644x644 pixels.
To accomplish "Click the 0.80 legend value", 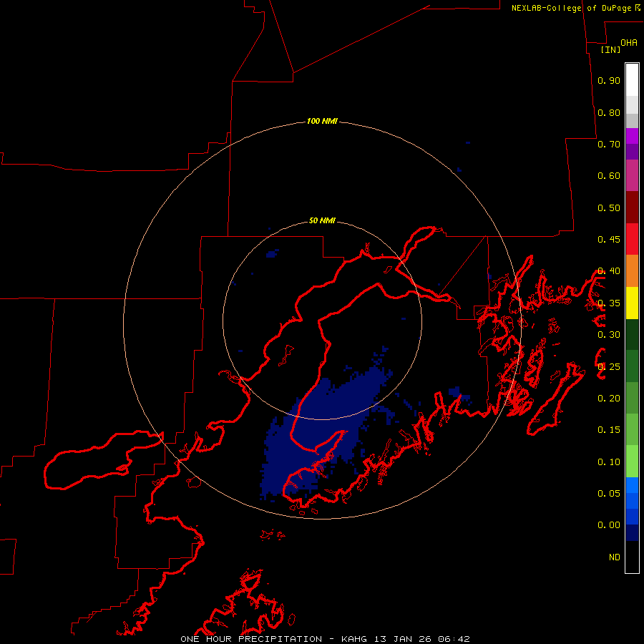I will (x=609, y=112).
